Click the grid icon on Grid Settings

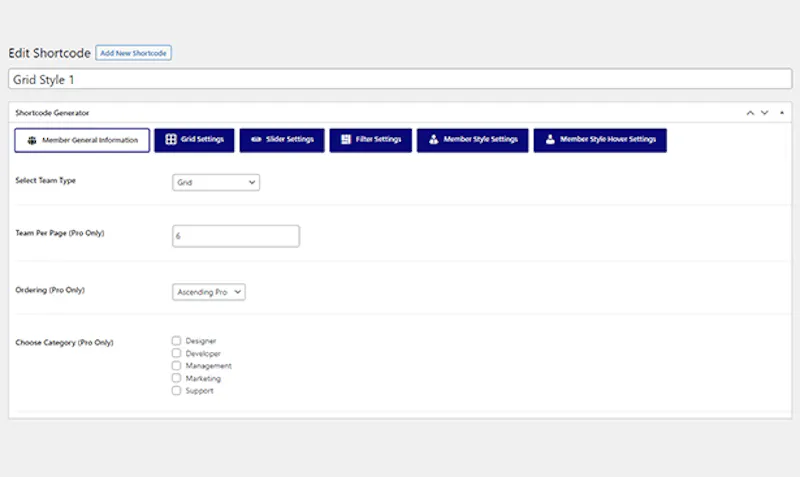(171, 139)
